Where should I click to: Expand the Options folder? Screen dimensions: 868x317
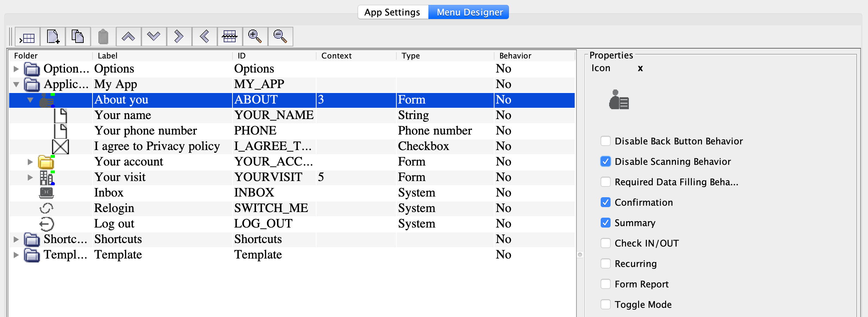point(16,69)
